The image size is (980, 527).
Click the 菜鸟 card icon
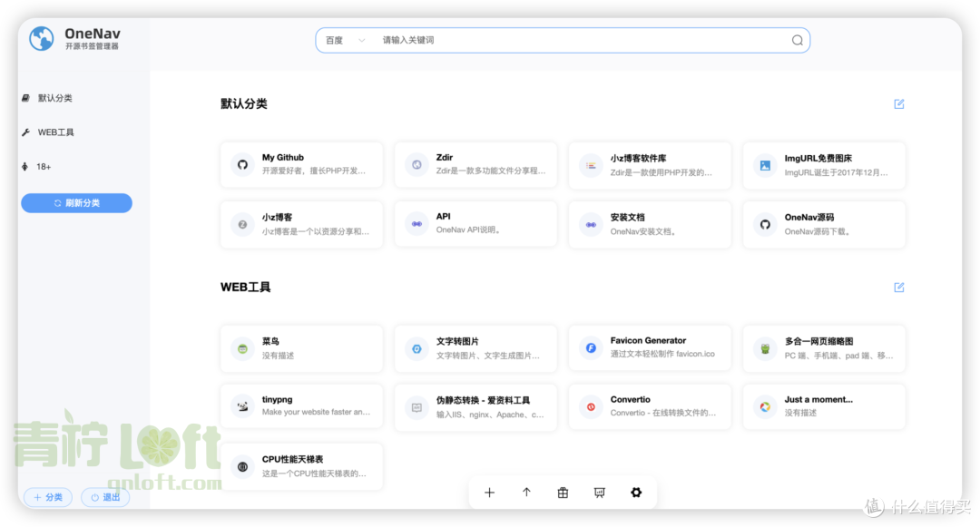point(242,348)
